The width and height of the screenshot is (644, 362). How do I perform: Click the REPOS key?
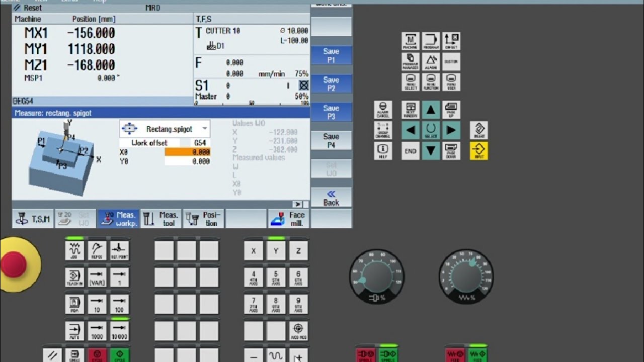[97, 250]
